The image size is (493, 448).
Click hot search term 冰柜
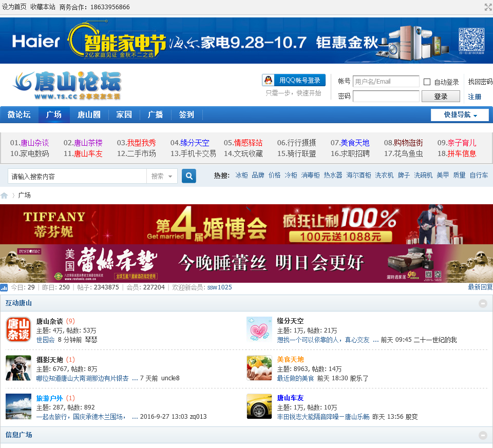pos(241,176)
